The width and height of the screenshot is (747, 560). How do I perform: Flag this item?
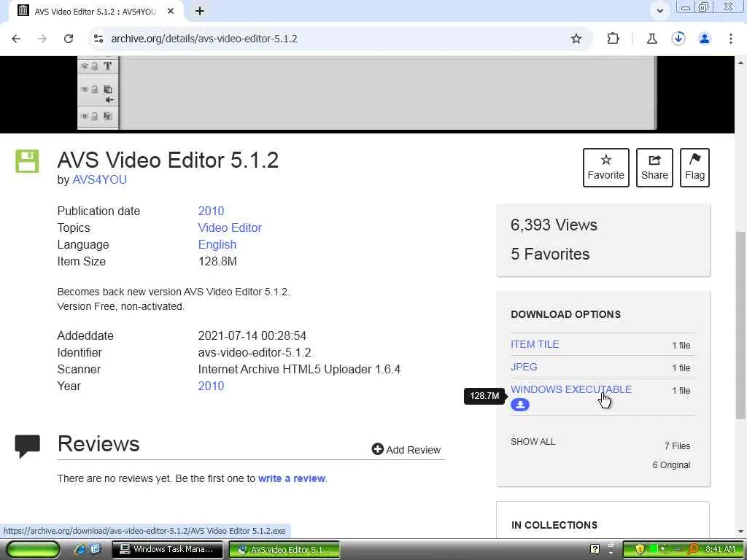coord(694,168)
